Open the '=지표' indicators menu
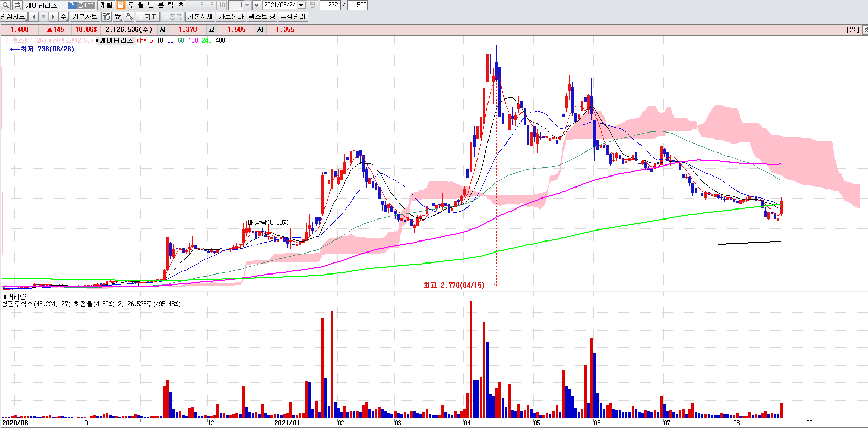Viewport: 868px width, 428px height. click(x=147, y=17)
